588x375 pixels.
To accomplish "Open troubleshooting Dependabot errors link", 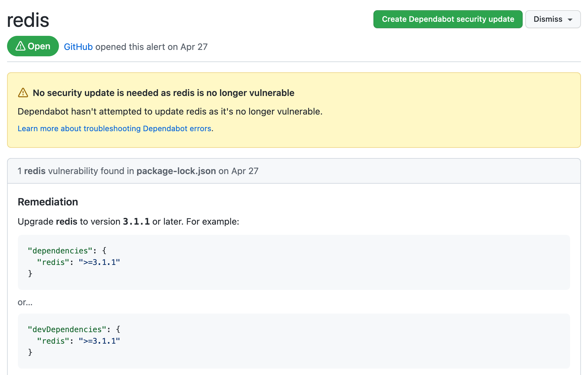I will point(114,129).
